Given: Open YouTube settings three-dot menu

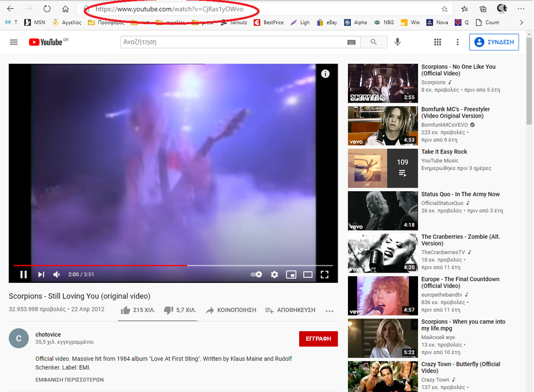Looking at the screenshot, I should click(x=458, y=42).
